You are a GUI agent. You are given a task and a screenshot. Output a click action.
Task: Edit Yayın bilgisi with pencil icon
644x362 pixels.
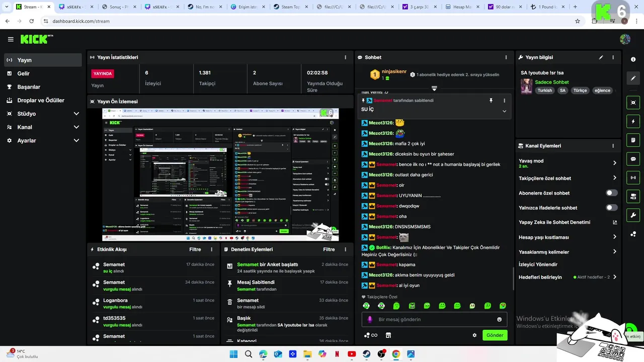point(601,57)
